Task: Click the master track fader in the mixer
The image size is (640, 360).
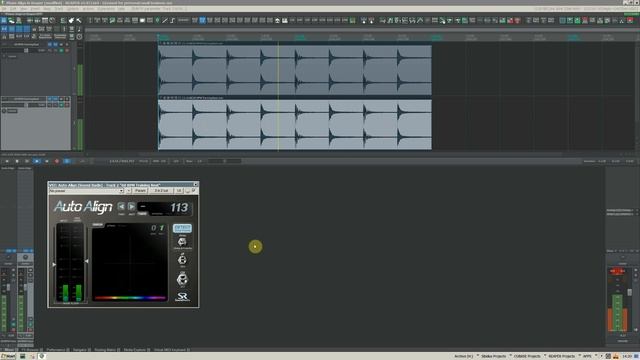Action: click(629, 292)
